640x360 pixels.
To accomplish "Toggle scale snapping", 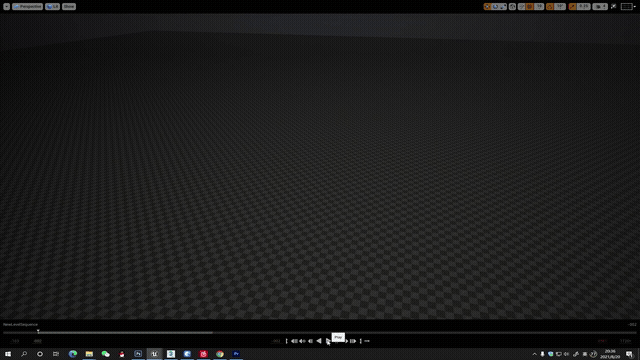I will point(572,7).
